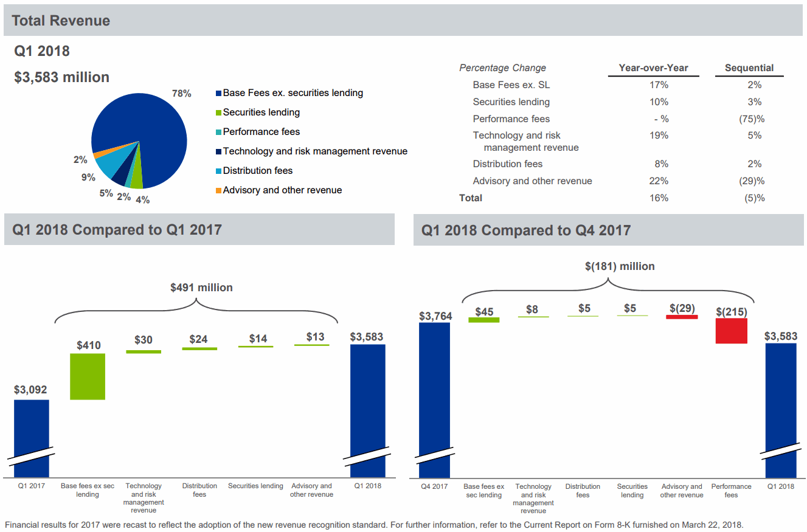Click the 'Performance fees' axis label
The height and width of the screenshot is (532, 807).
coord(731,491)
